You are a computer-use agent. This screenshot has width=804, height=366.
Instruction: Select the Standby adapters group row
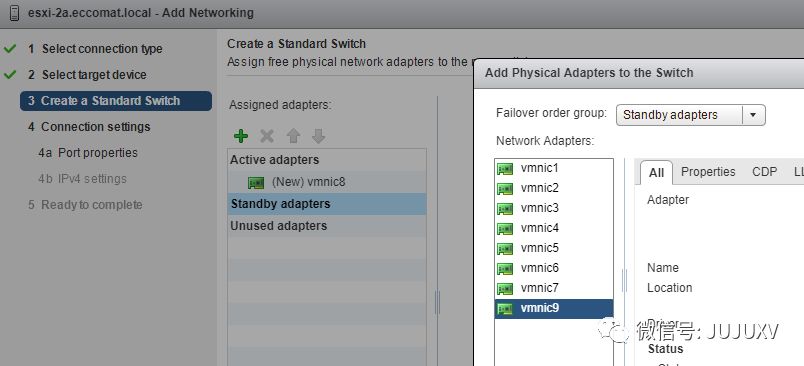pos(327,204)
